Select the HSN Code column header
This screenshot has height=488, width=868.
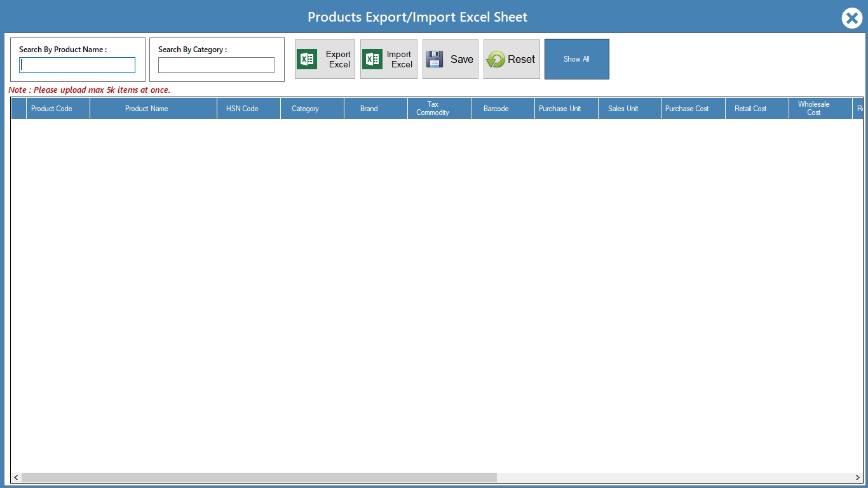point(242,109)
